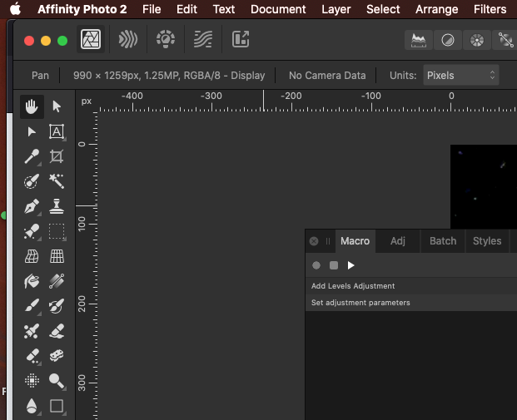Screen dimensions: 517x420
Task: Apply Auto Levels from toolbar
Action: [419, 41]
